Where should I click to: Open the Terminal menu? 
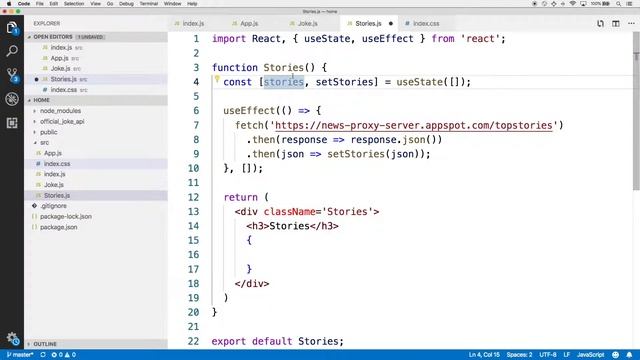pos(149,4)
